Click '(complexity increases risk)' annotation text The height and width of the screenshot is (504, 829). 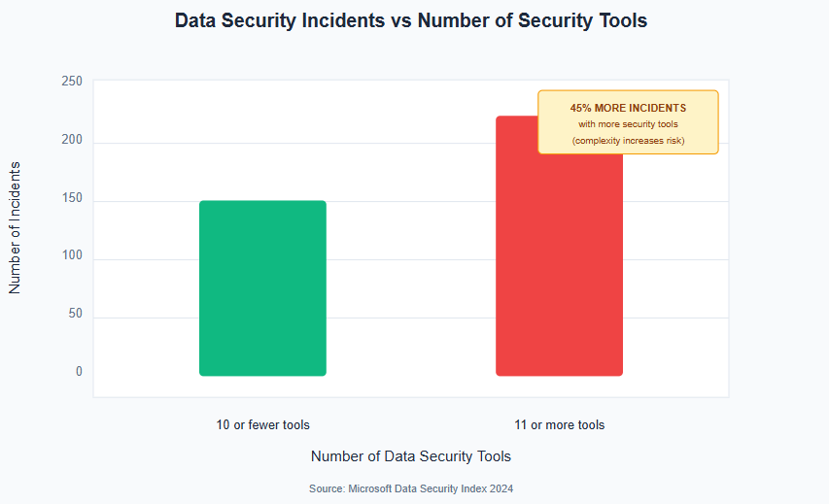628,141
